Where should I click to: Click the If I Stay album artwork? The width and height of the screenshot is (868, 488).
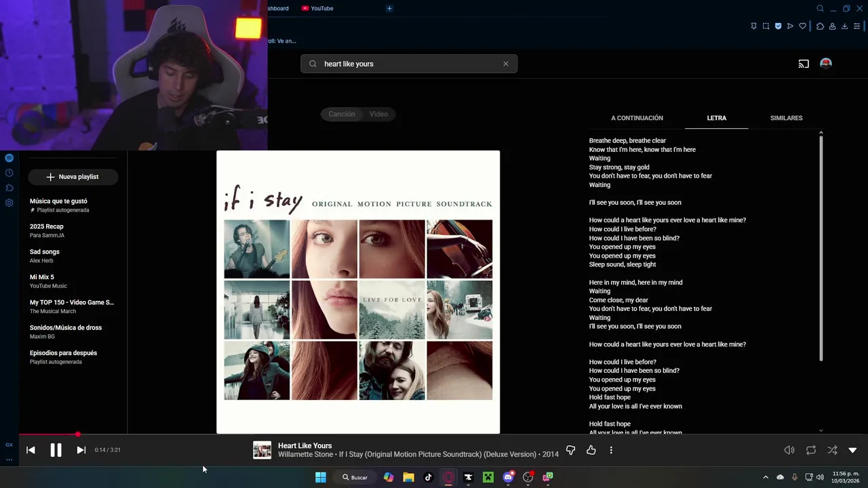point(358,292)
